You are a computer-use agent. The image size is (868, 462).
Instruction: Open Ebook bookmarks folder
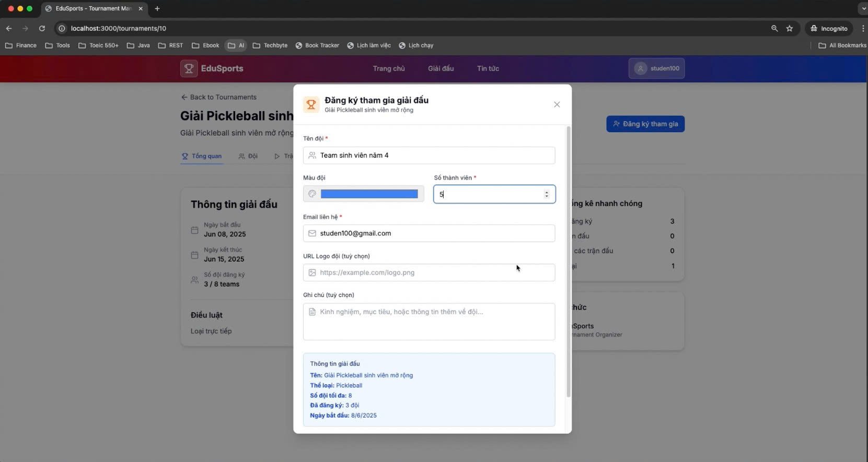(205, 45)
